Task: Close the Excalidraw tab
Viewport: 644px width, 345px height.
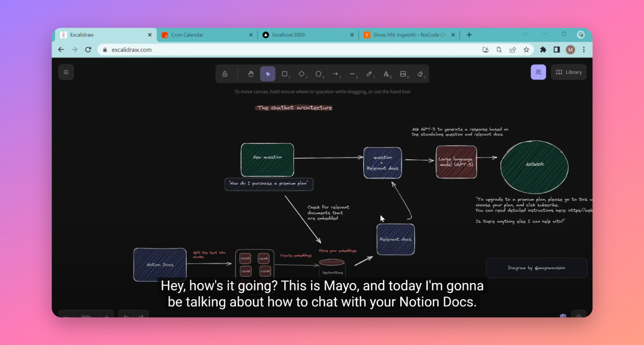Action: pos(150,35)
